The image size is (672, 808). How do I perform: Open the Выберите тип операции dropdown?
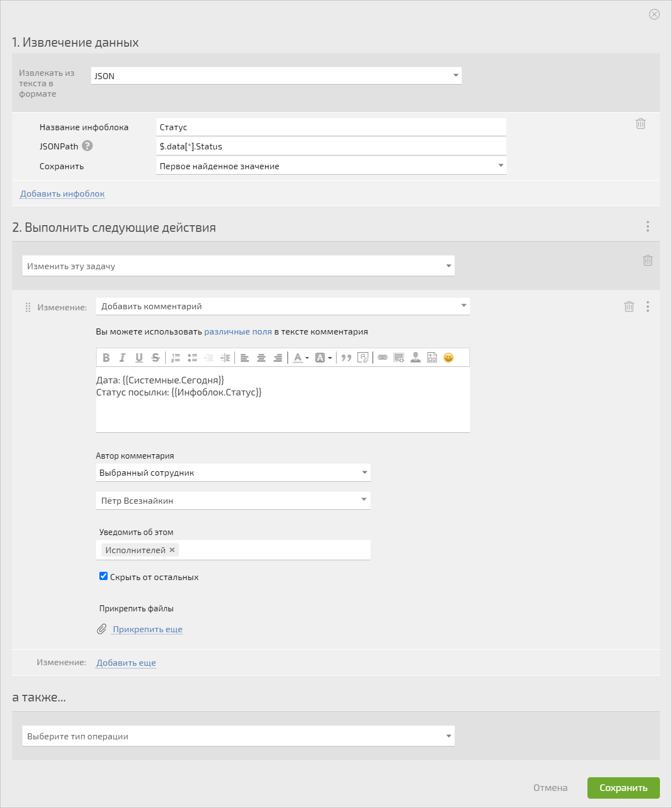point(238,736)
